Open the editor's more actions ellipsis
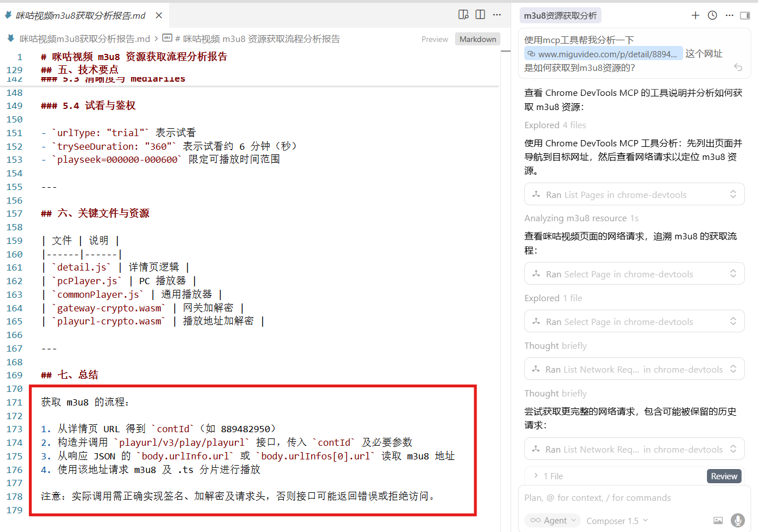758x532 pixels. (x=497, y=15)
